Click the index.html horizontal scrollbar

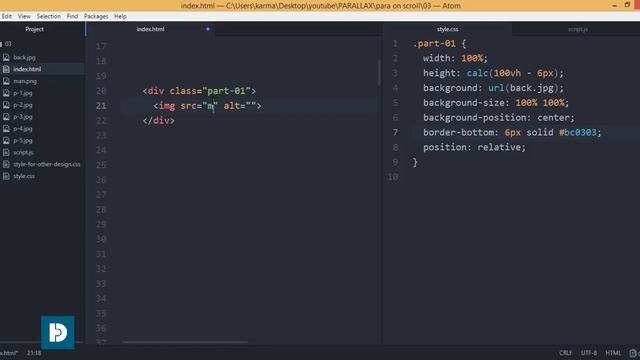pos(185,342)
